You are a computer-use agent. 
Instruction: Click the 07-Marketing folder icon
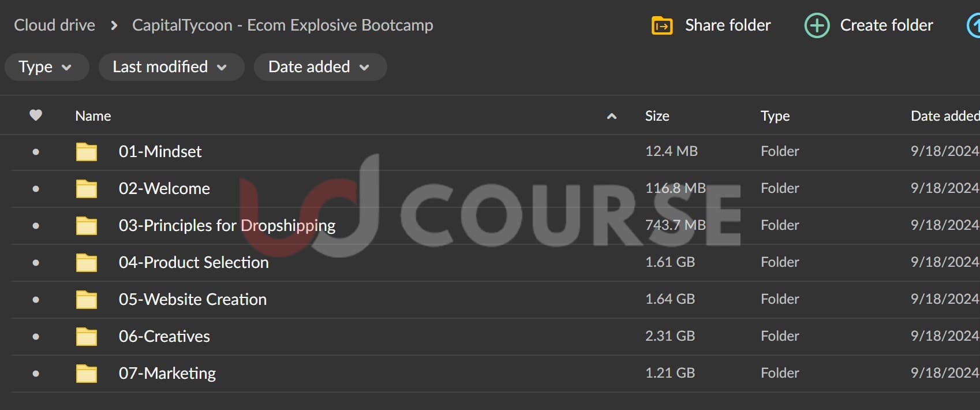87,374
